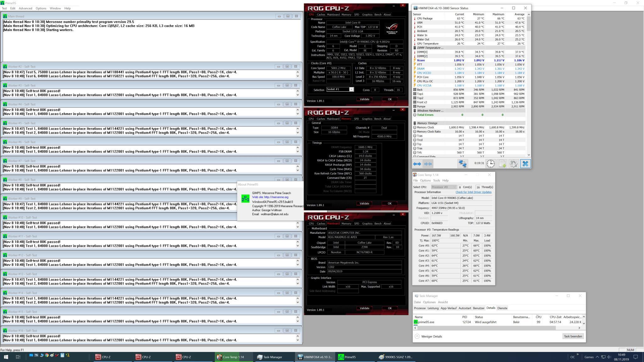Click the HWiNFO expand-columns arrows icon

pos(417,164)
